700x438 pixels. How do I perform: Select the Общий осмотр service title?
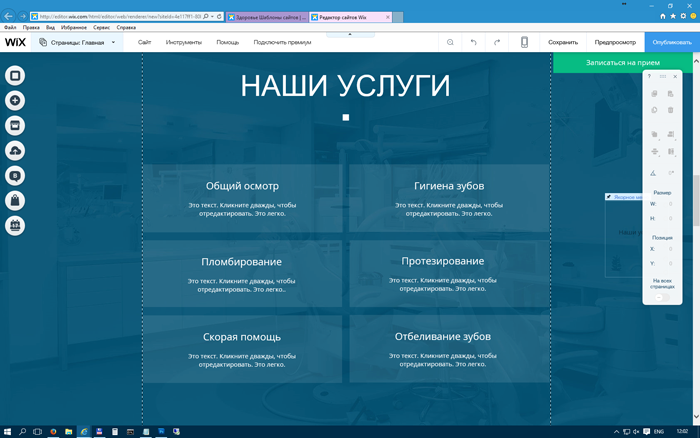[242, 186]
